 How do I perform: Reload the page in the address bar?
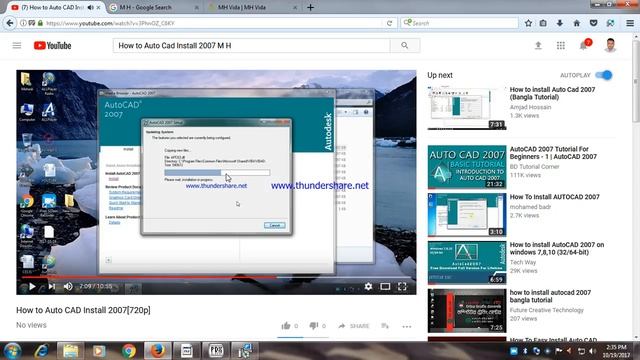[389, 23]
